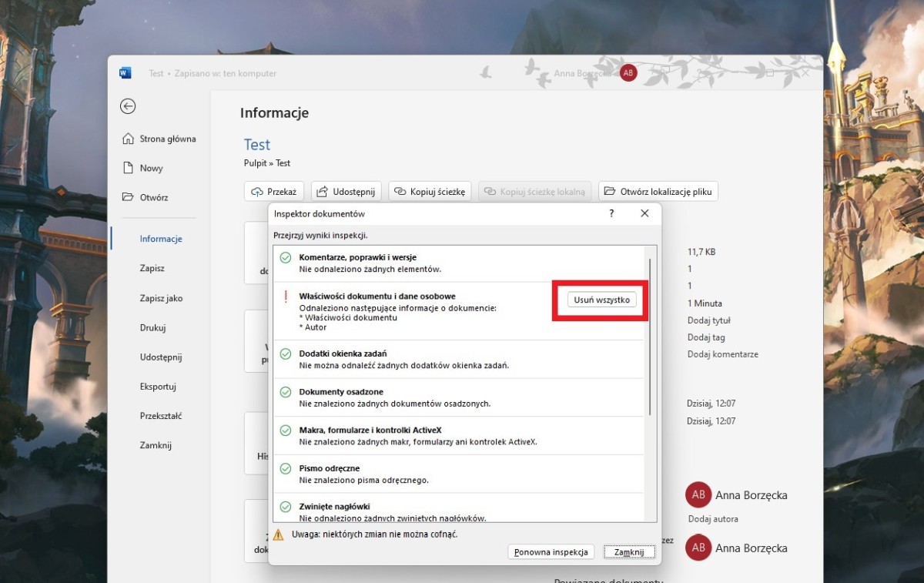This screenshot has width=924, height=583.
Task: Click Otwórz lokalizację pliku button
Action: tap(658, 192)
